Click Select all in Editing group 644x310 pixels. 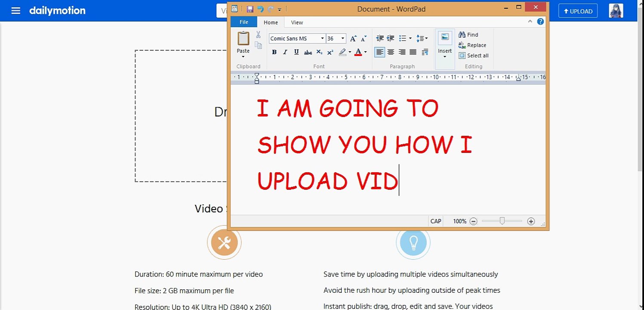coord(474,55)
